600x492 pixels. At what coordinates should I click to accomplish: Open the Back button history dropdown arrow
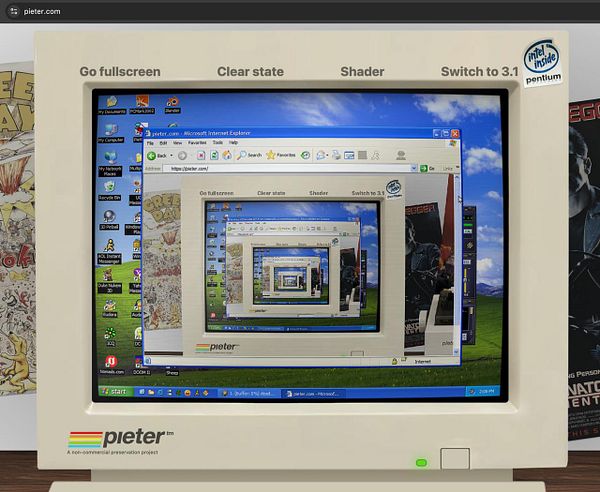point(171,156)
